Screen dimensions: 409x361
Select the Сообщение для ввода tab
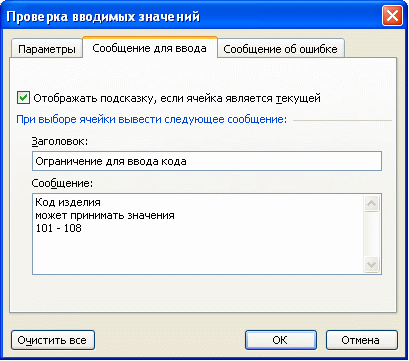[x=149, y=48]
